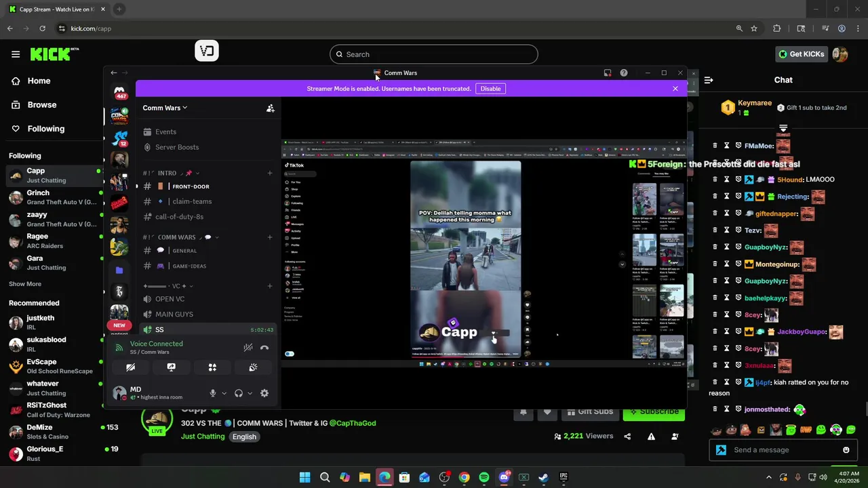Open Kick Browse page
Viewport: 868px width, 488px height.
(41, 105)
